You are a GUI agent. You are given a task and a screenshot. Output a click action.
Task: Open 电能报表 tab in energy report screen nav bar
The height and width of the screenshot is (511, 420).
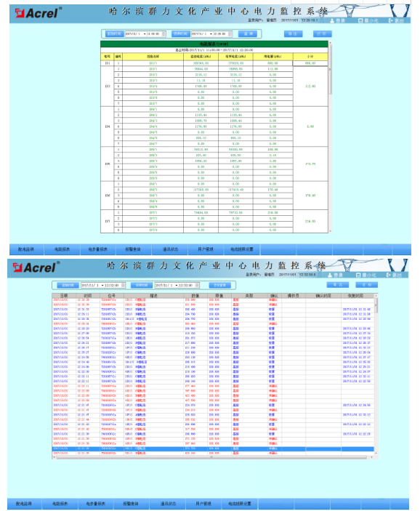tap(62, 249)
